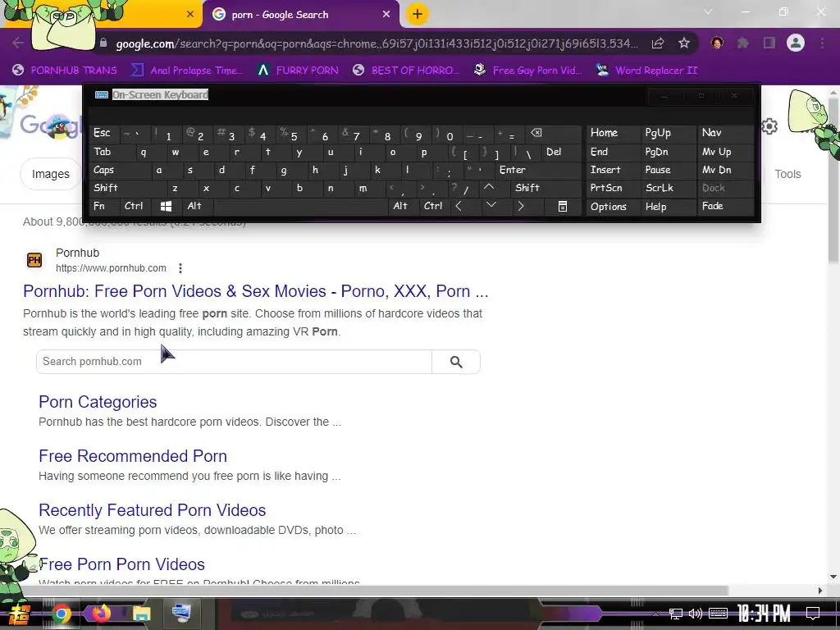Open the Chrome side panel icon

[769, 43]
